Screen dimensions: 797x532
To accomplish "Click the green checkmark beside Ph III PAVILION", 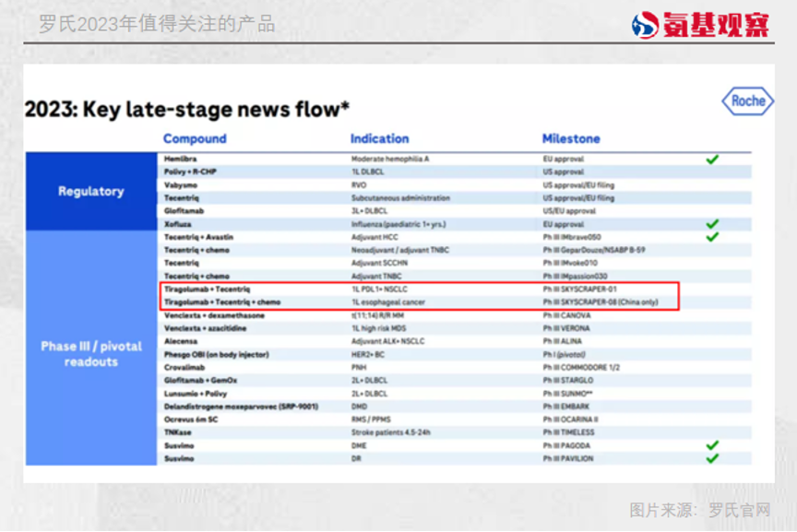I will pos(712,458).
